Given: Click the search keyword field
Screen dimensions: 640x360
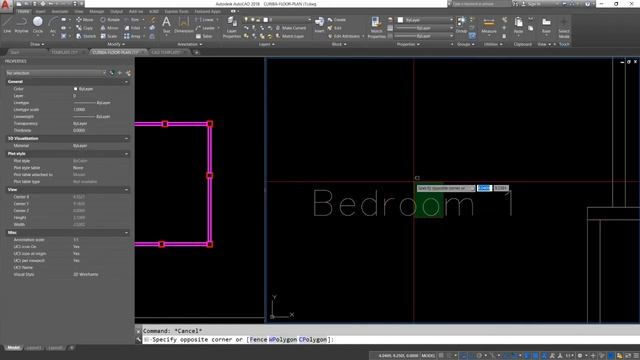Looking at the screenshot, I should [481, 4].
